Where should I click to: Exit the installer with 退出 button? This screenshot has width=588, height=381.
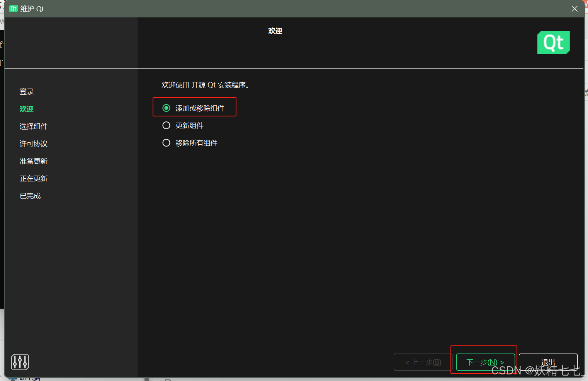click(x=548, y=362)
